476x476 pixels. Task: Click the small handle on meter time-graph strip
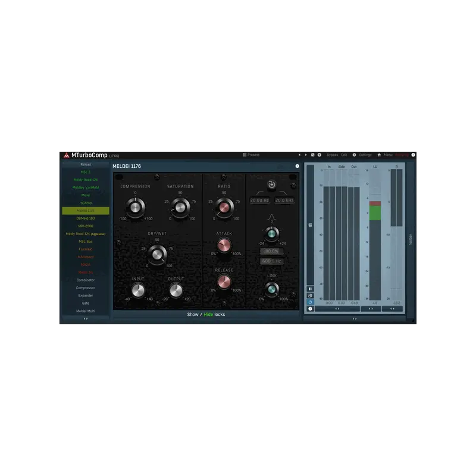click(310, 225)
